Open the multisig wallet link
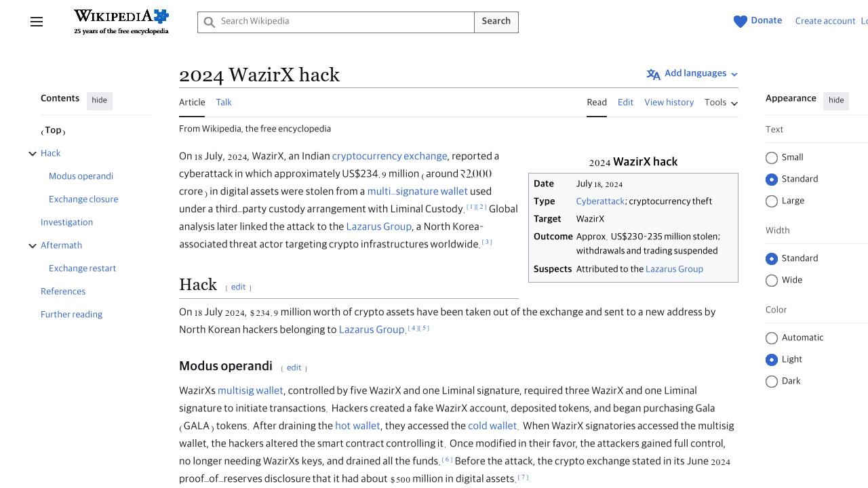 tap(250, 391)
